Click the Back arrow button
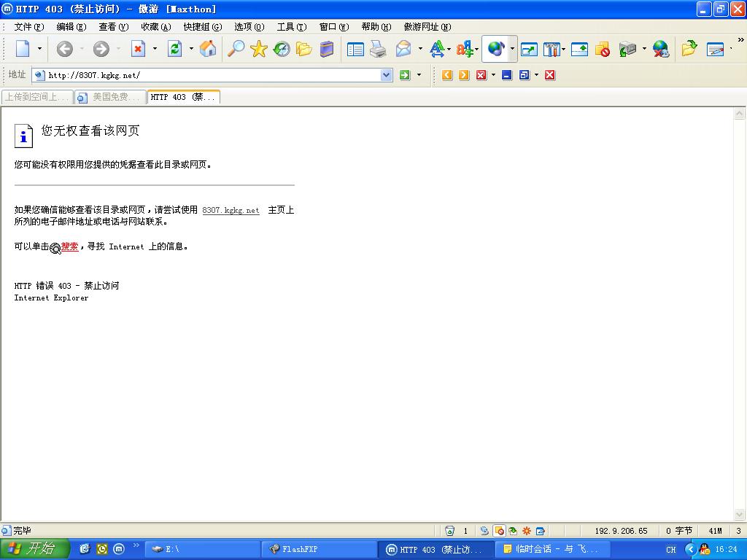The image size is (747, 560). click(x=65, y=49)
